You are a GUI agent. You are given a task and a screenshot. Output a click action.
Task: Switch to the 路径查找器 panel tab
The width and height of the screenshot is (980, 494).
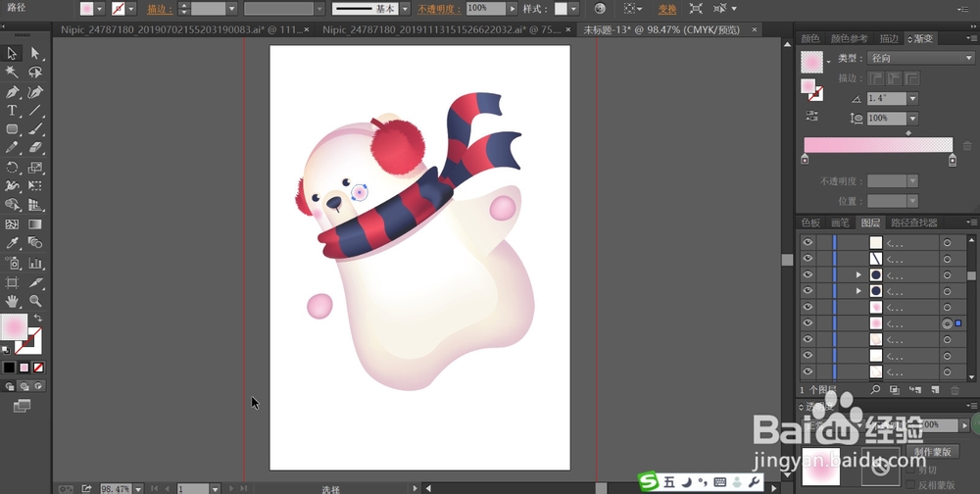(913, 222)
